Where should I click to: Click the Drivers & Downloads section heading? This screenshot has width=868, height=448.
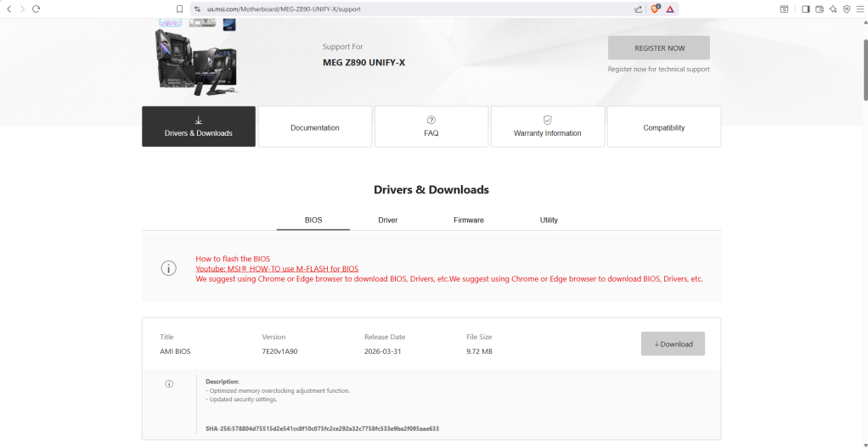[431, 190]
